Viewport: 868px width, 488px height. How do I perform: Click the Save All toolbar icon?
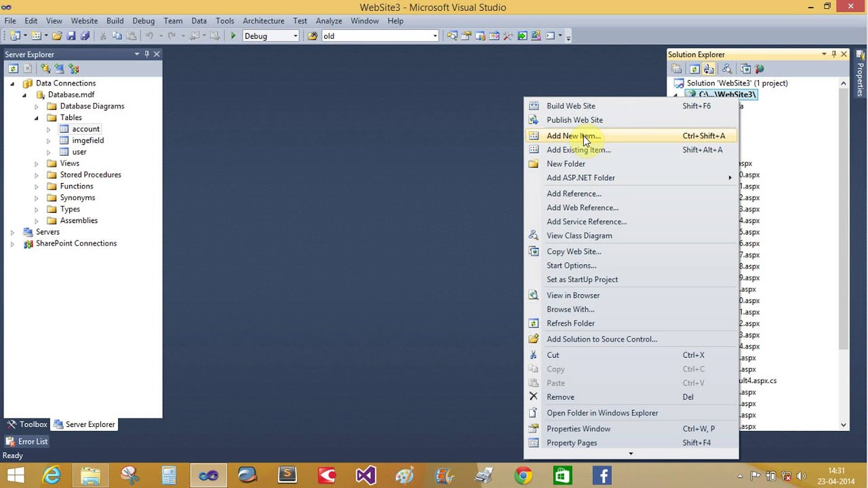click(85, 36)
